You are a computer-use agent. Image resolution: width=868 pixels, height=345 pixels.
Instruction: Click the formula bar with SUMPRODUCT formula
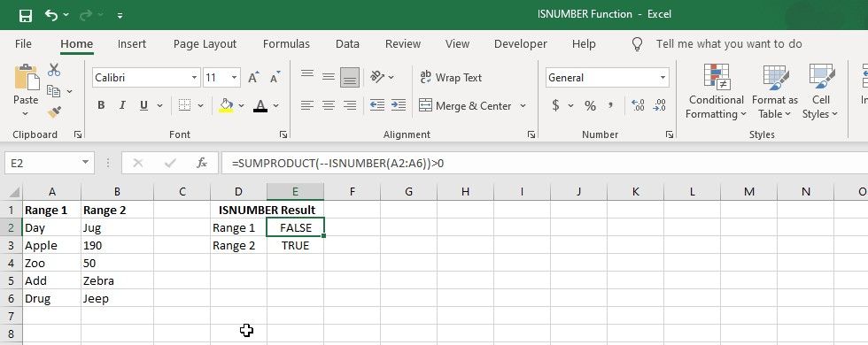point(544,163)
